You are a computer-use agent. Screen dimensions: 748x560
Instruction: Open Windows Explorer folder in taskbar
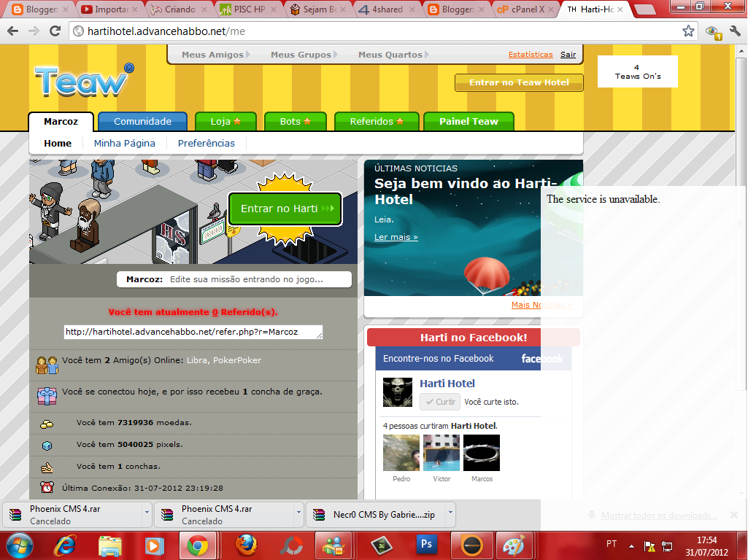click(x=109, y=545)
